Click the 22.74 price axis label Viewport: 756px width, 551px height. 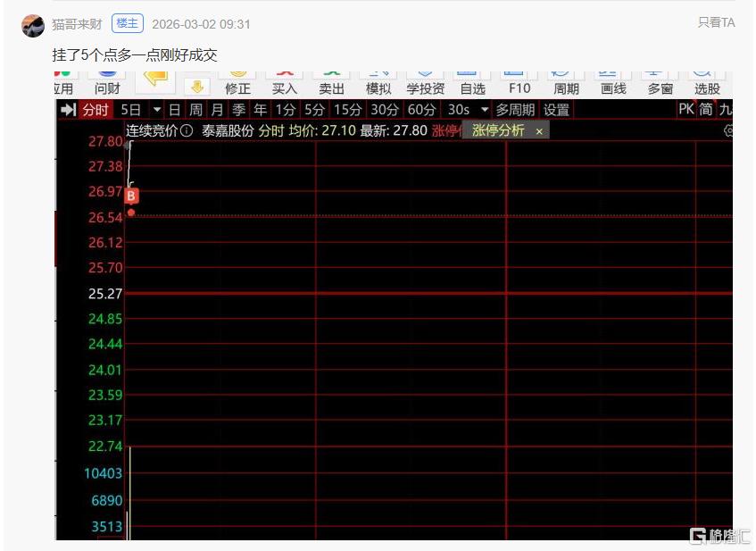(105, 446)
